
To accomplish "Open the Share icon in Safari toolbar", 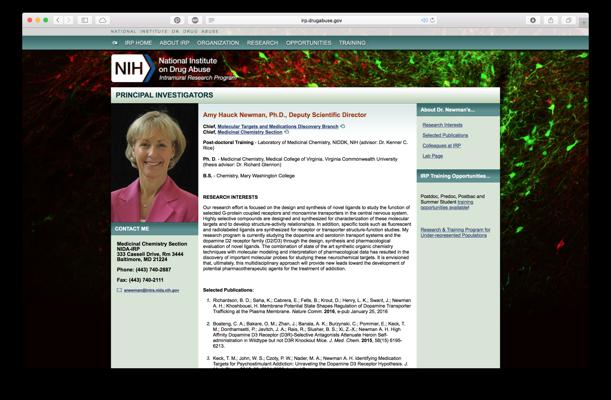I will (548, 20).
